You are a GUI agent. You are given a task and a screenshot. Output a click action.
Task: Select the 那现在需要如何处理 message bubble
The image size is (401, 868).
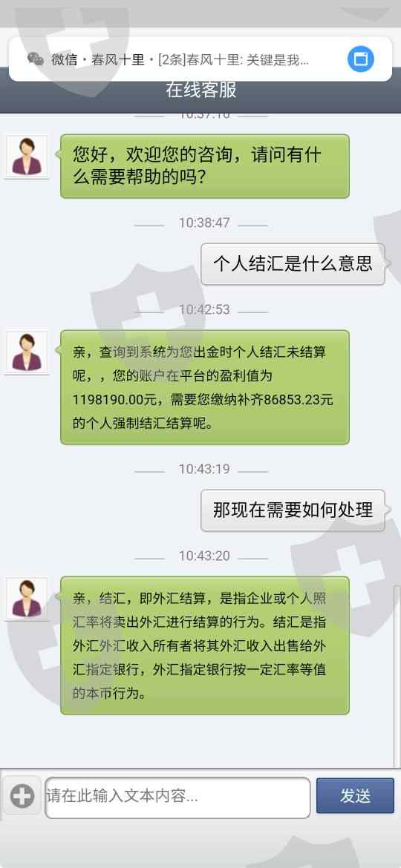pyautogui.click(x=293, y=510)
